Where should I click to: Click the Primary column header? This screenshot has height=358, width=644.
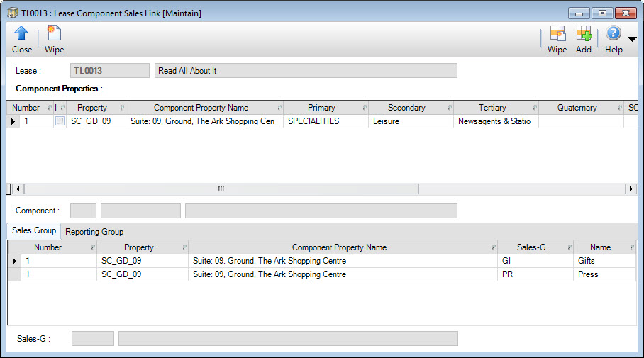click(321, 108)
